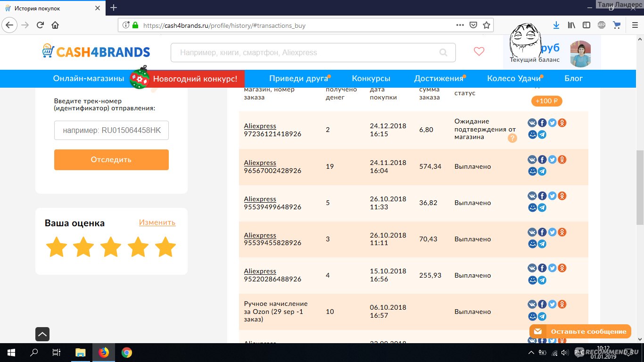Open Task View on the taskbar
The width and height of the screenshot is (644, 362).
click(x=56, y=353)
